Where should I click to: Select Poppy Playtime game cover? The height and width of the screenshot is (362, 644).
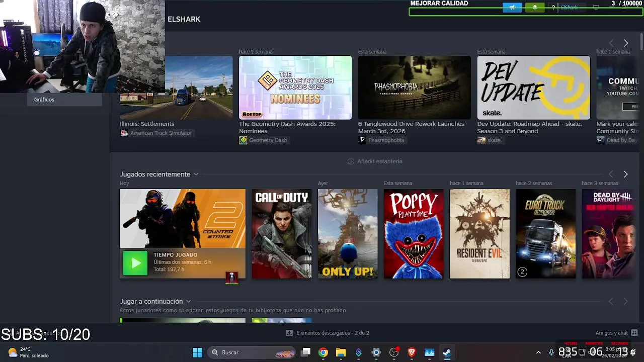[414, 234]
